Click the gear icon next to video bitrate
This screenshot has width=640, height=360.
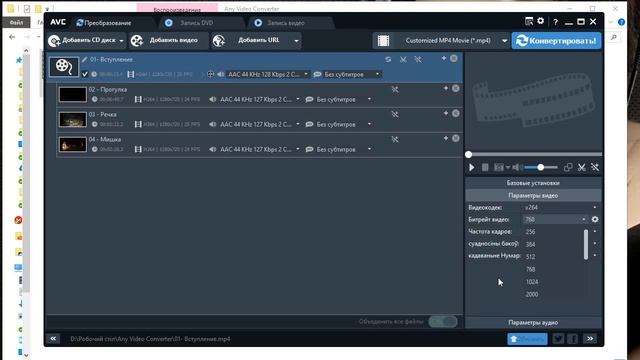point(595,219)
